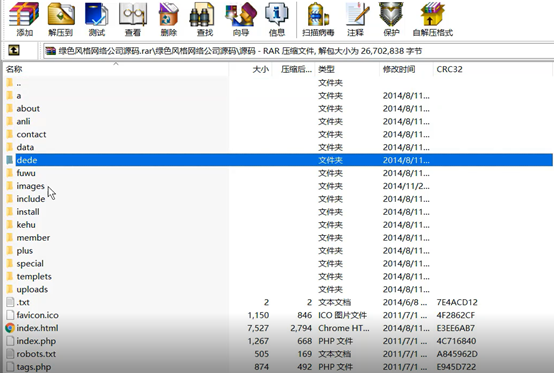The width and height of the screenshot is (554, 373).
Task: Open the 注释 (Comment) tool
Action: point(356,19)
